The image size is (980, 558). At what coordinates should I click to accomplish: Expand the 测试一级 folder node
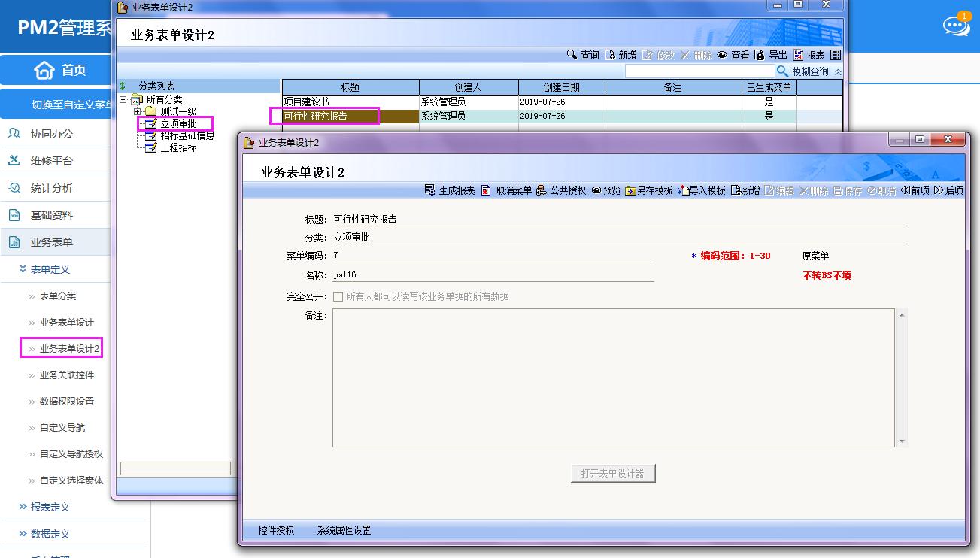[x=137, y=111]
